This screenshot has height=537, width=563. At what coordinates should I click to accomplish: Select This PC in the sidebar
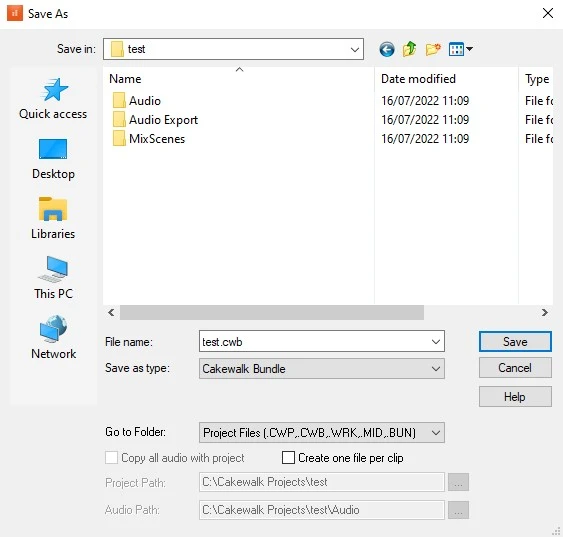click(x=53, y=278)
